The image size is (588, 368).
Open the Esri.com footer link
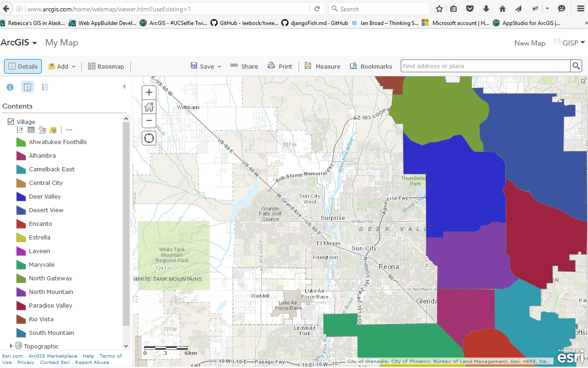tap(13, 356)
